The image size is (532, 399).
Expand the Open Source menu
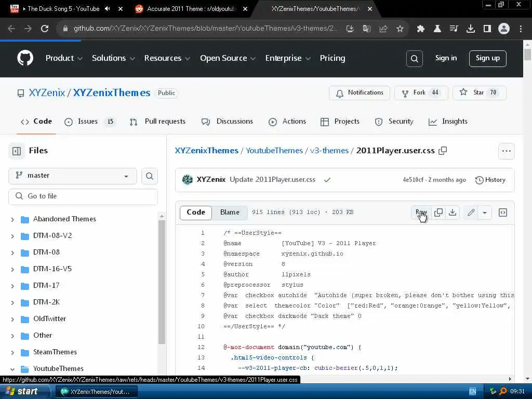point(228,58)
